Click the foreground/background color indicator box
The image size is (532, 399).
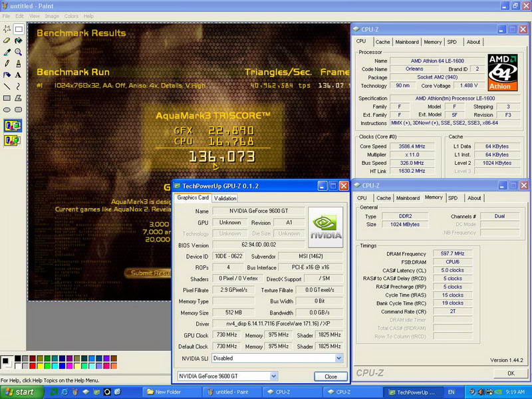7,362
